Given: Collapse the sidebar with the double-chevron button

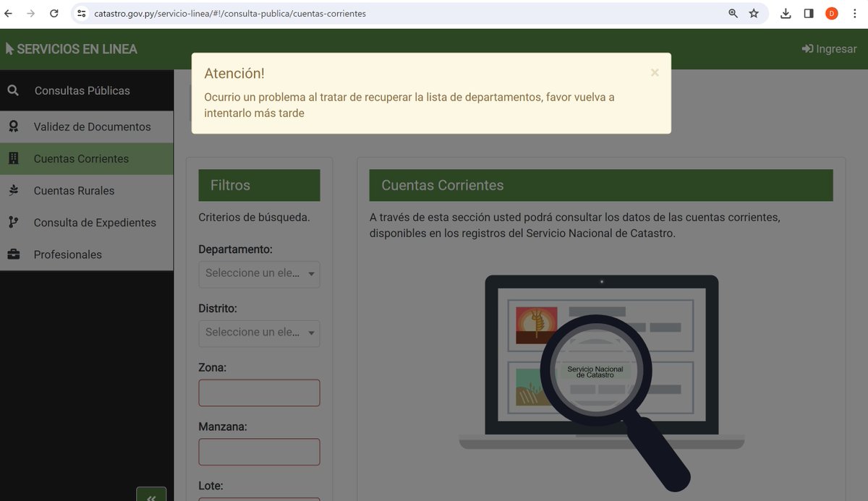Looking at the screenshot, I should (151, 494).
